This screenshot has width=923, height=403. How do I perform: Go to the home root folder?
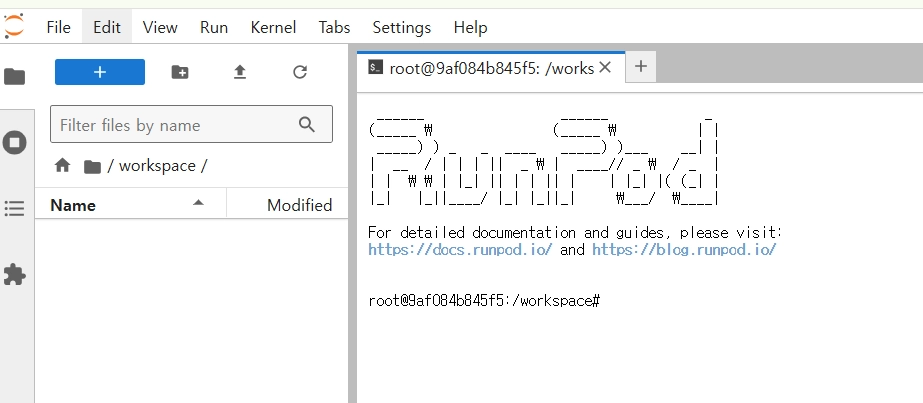tap(62, 166)
